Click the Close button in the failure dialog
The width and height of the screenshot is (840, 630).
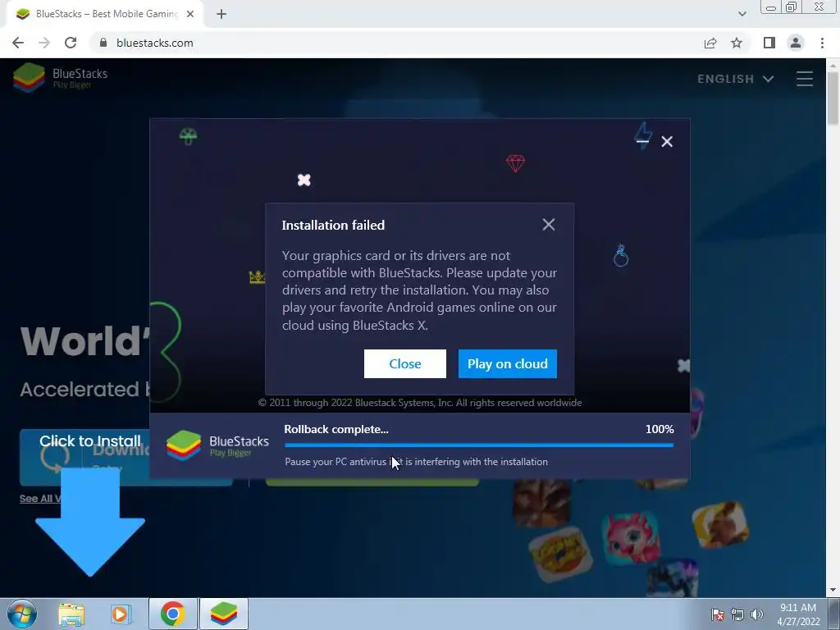(x=405, y=363)
